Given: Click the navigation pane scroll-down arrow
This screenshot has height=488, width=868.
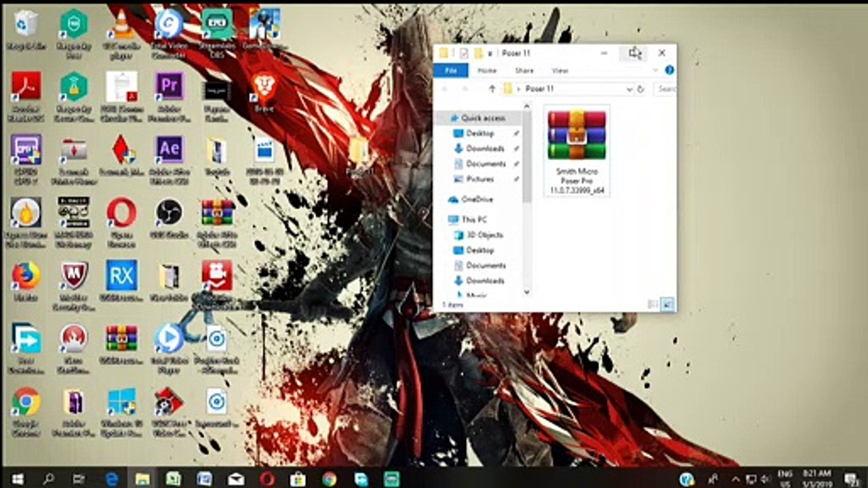Looking at the screenshot, I should tap(527, 292).
